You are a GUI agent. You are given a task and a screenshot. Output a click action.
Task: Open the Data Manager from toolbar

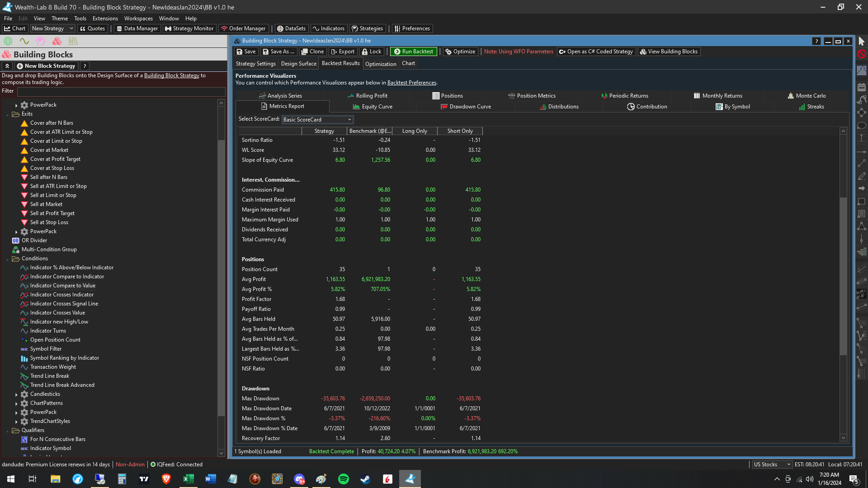pyautogui.click(x=137, y=28)
